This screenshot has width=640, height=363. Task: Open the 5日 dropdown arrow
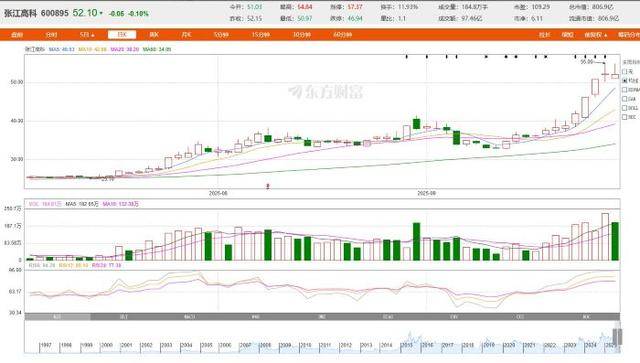click(x=93, y=36)
